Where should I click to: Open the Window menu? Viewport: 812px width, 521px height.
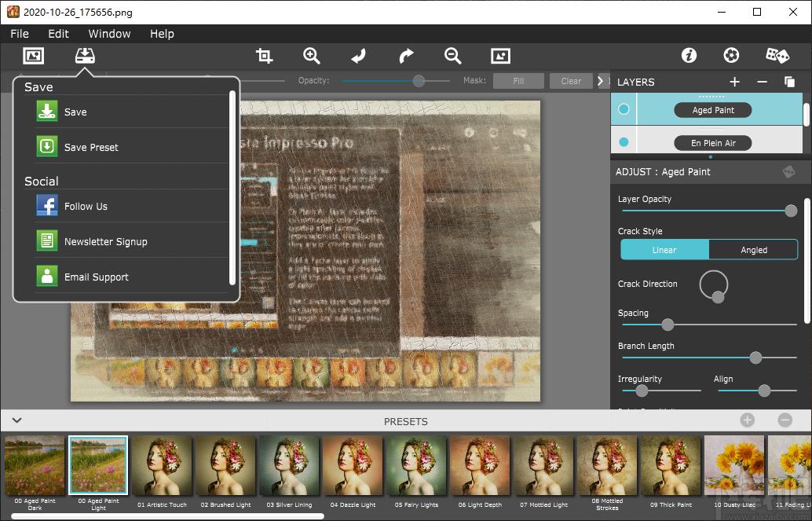pos(109,34)
